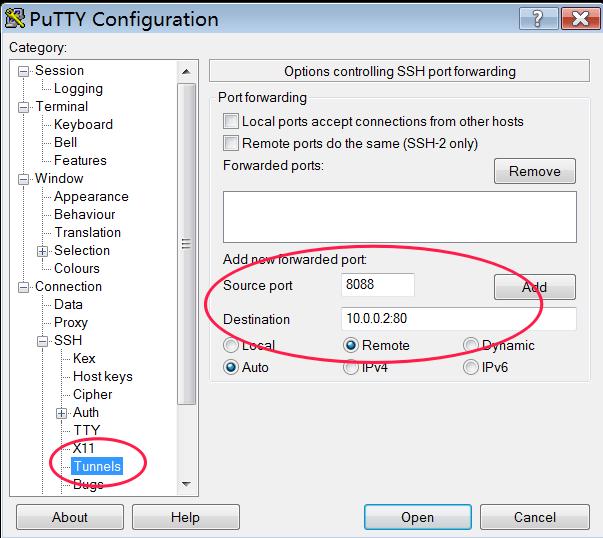
Task: Select the Appearance category
Action: (x=91, y=197)
